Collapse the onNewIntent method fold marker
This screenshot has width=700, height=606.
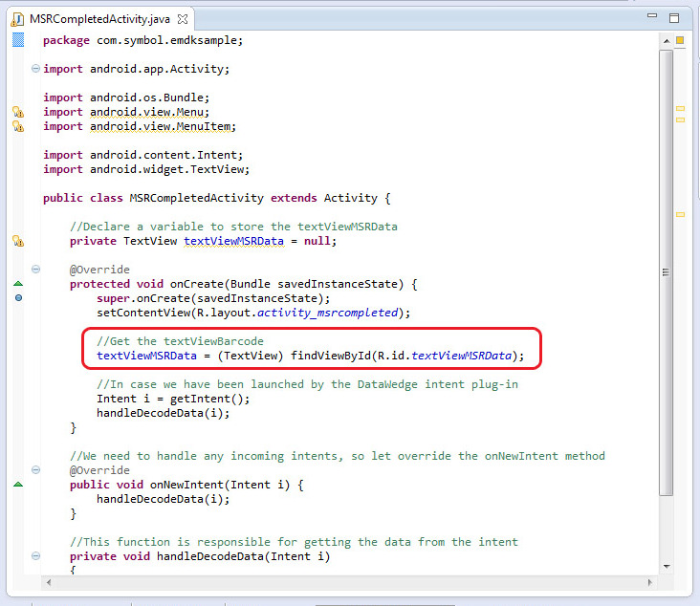(x=35, y=470)
